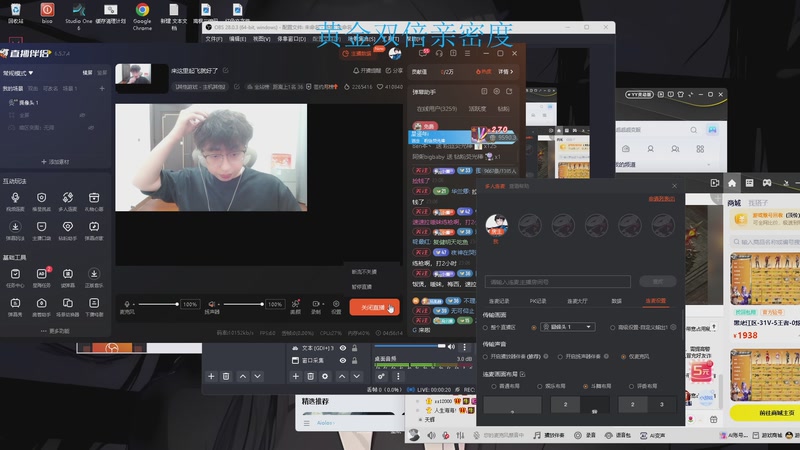
Task: Open microphone dropdown arrow beside mic icon
Action: [x=134, y=304]
